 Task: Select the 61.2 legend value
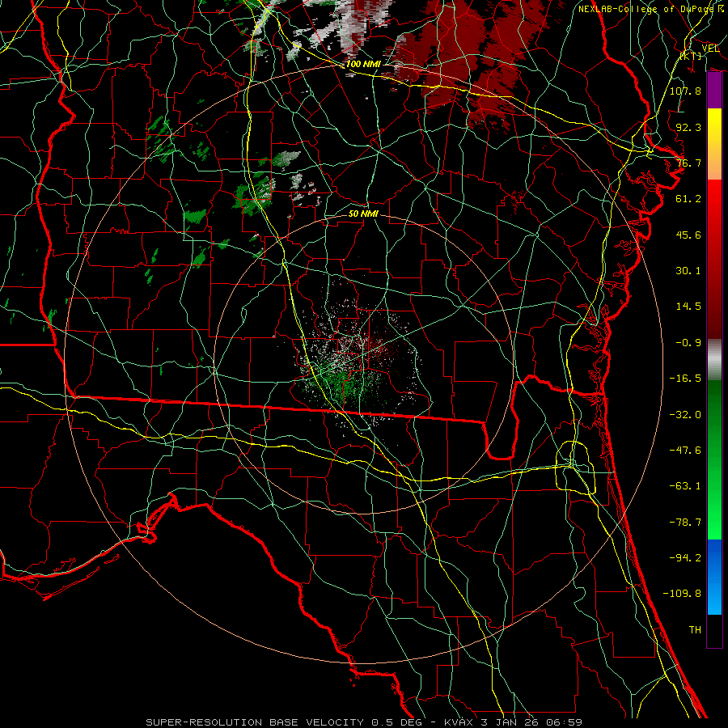[x=688, y=199]
